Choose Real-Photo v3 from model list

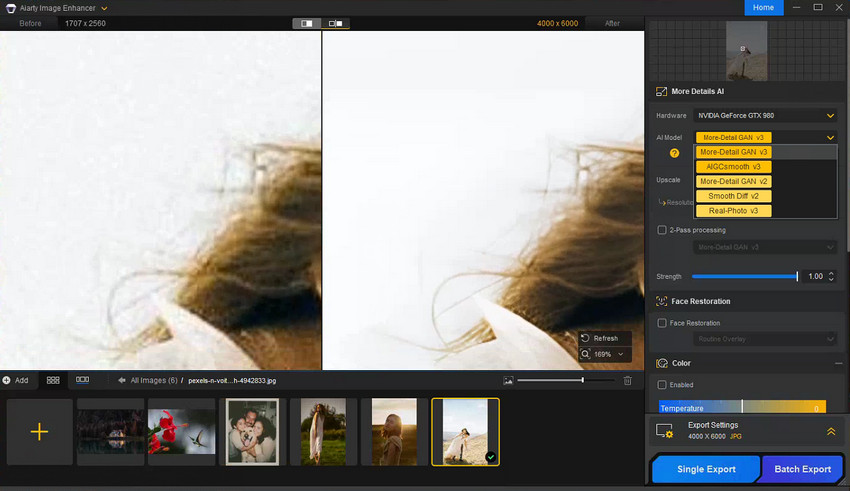[x=733, y=211]
